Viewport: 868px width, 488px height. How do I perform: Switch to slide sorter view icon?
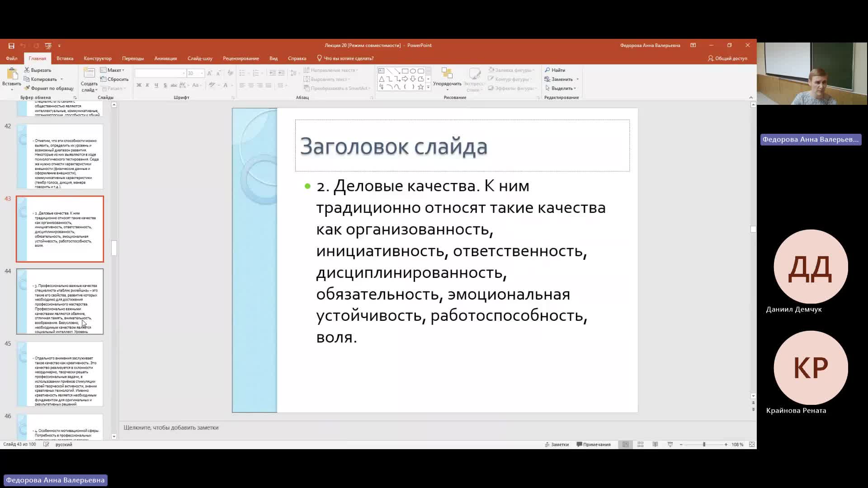coord(640,445)
